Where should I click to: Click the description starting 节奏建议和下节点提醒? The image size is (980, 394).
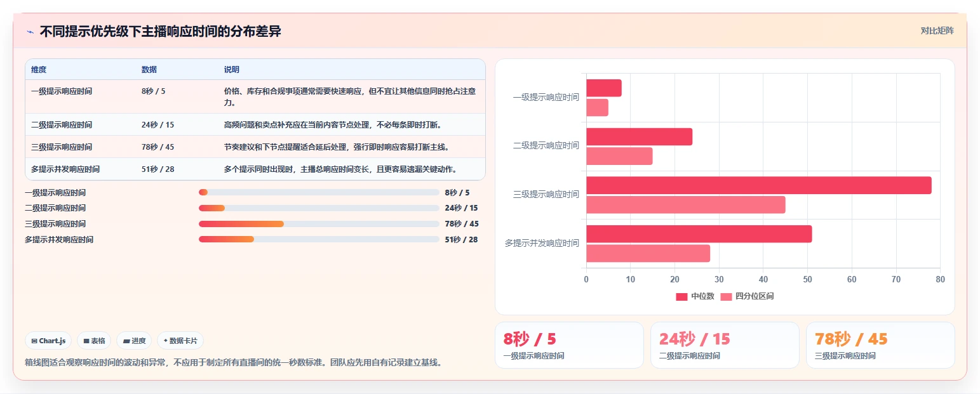click(337, 147)
